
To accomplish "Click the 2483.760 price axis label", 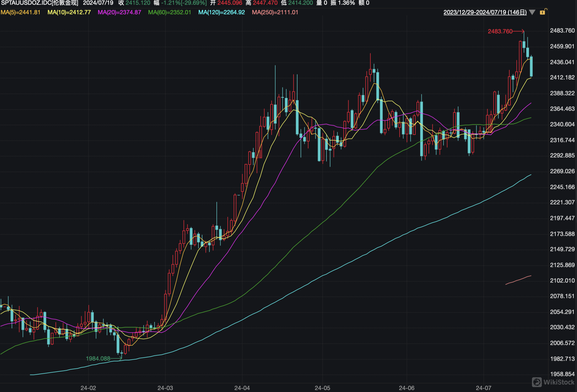I will 562,31.
